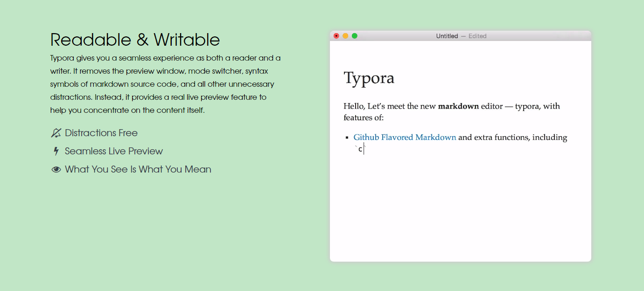
Task: Minimize the Untitled window using yellow button
Action: [x=345, y=36]
